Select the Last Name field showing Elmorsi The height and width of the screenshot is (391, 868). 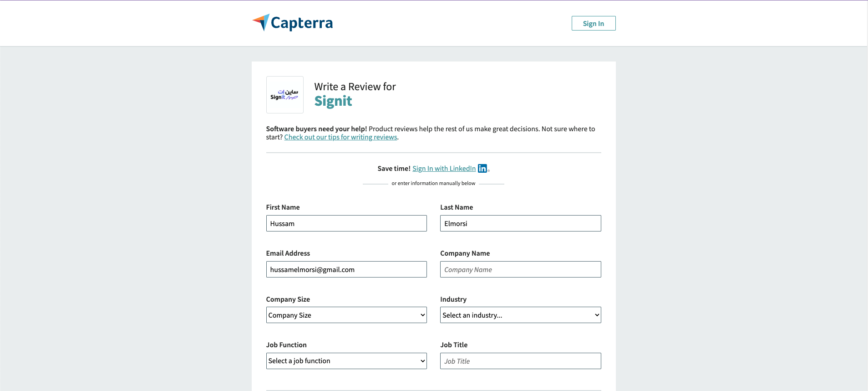520,223
